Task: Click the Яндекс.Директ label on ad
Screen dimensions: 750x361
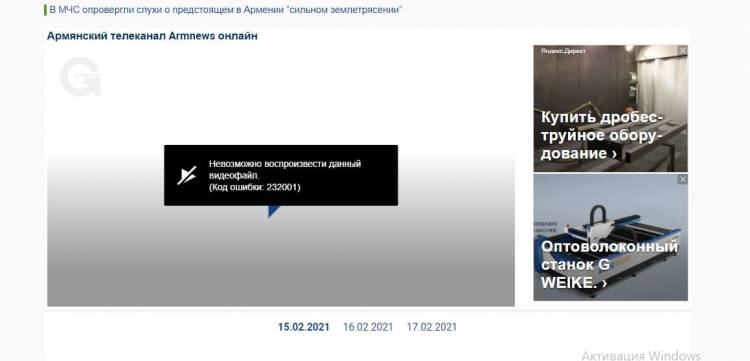Action: click(563, 51)
